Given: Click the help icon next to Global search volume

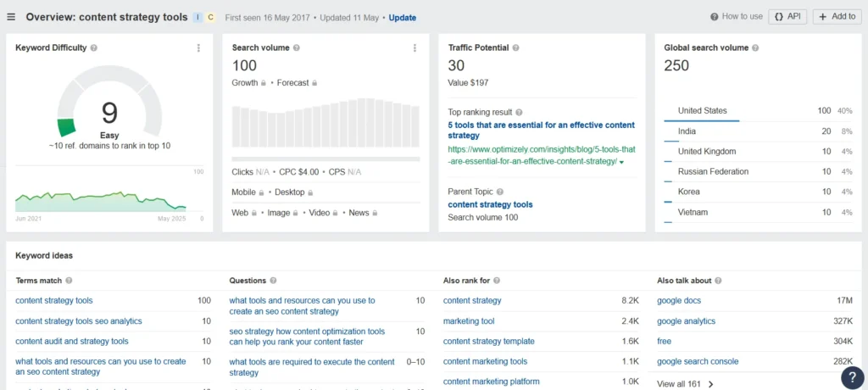Looking at the screenshot, I should point(757,48).
